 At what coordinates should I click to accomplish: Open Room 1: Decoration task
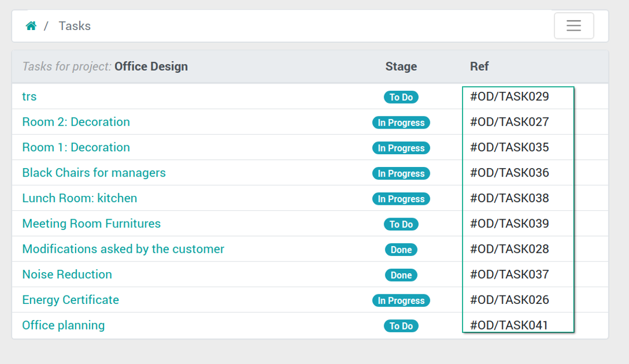coord(76,147)
